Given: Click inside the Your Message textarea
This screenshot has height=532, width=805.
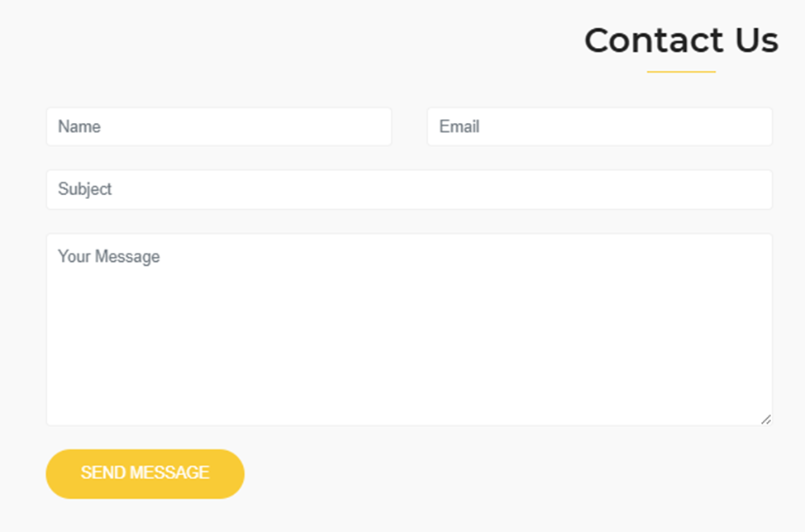Looking at the screenshot, I should [x=409, y=330].
